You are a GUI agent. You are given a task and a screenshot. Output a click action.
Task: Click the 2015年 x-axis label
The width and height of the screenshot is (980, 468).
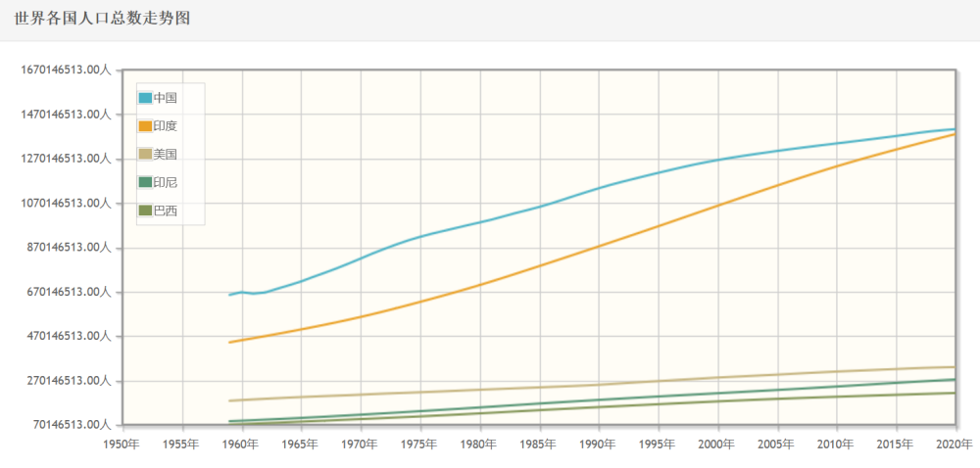tap(897, 445)
